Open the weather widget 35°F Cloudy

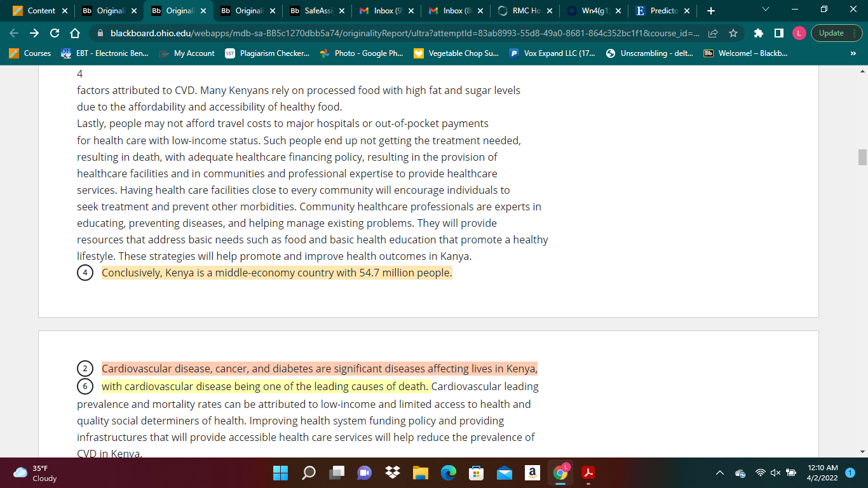pyautogui.click(x=36, y=473)
